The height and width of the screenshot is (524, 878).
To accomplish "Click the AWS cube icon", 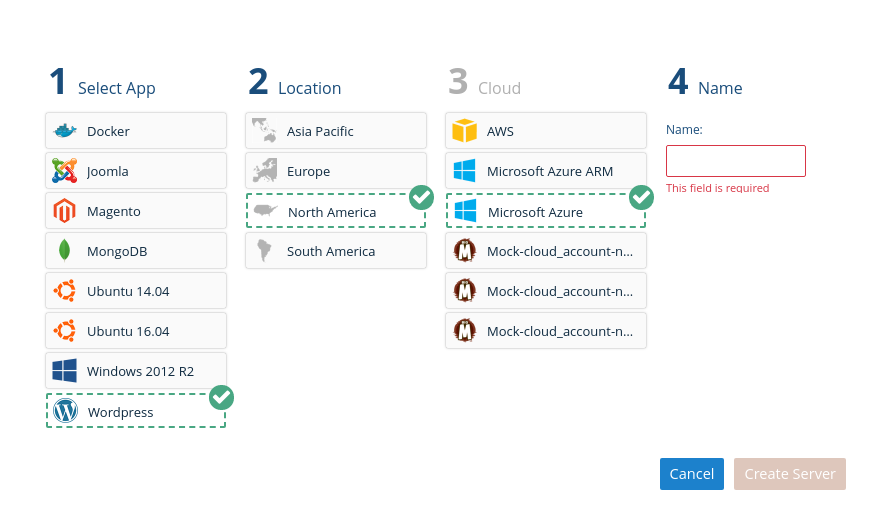I will [464, 131].
